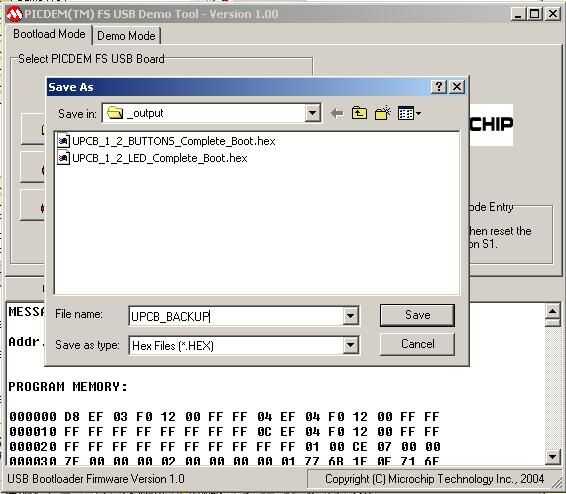The height and width of the screenshot is (494, 566).
Task: Click the hex file icon beside UPCB_1_2_LED
Action: 63,158
